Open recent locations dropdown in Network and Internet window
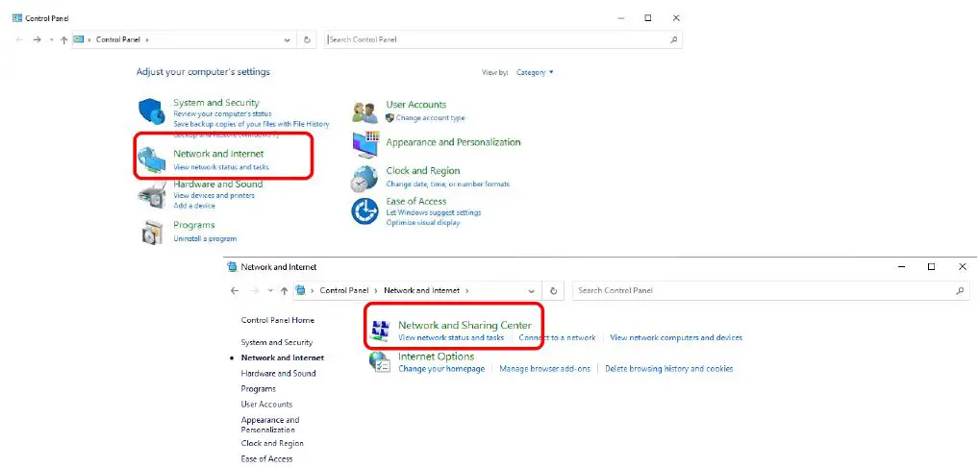This screenshot has height=468, width=980. point(270,290)
